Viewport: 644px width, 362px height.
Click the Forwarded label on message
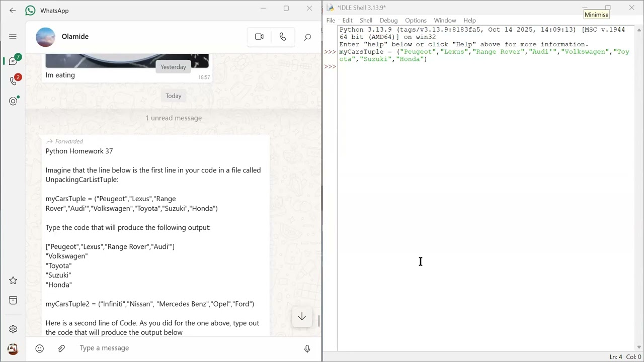(x=64, y=141)
